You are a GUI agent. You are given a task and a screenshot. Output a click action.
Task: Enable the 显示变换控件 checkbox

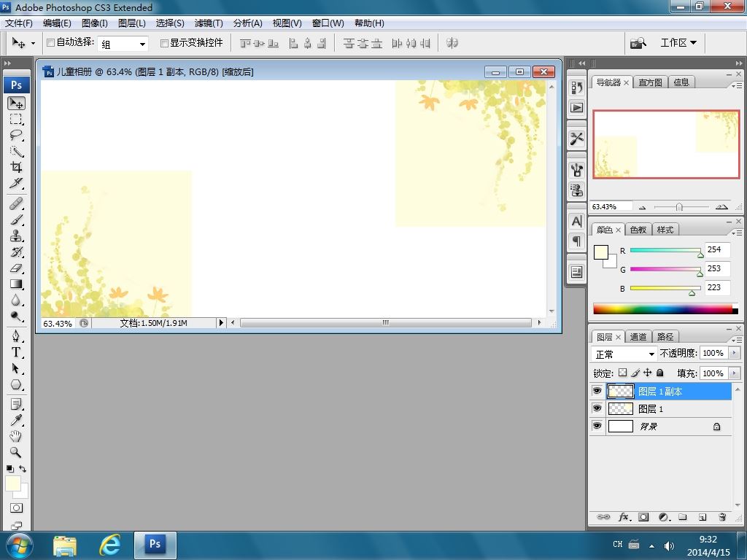tap(164, 43)
